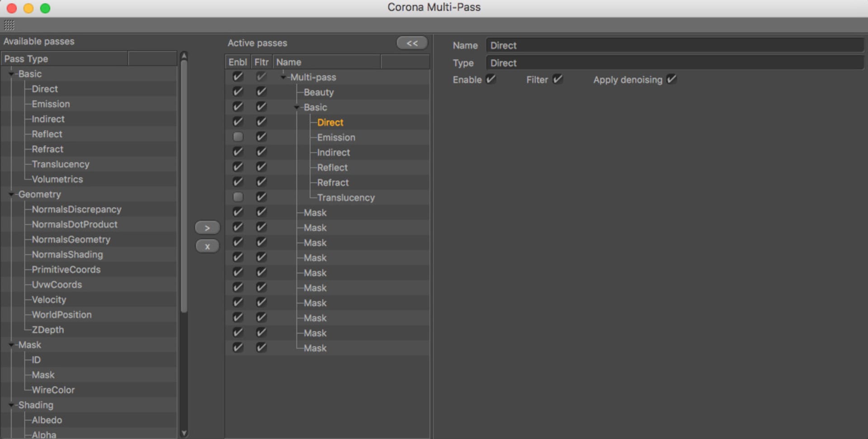Select Beauty in Active passes

click(319, 92)
